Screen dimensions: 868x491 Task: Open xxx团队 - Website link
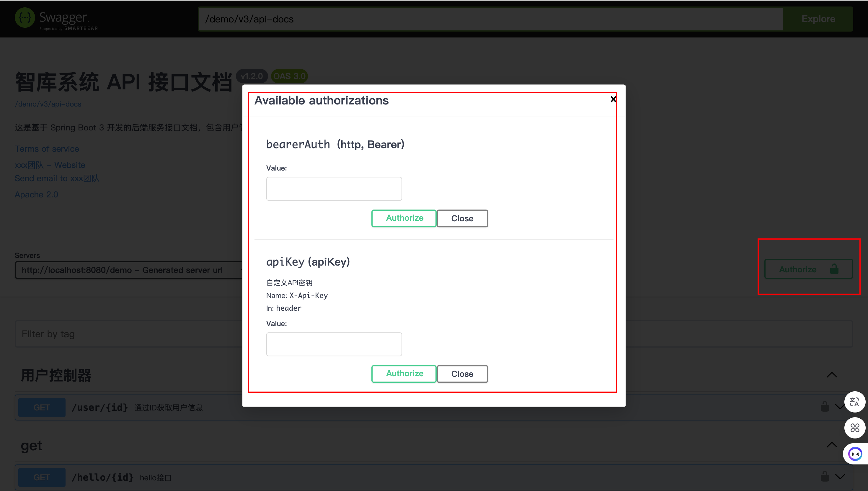coord(50,165)
